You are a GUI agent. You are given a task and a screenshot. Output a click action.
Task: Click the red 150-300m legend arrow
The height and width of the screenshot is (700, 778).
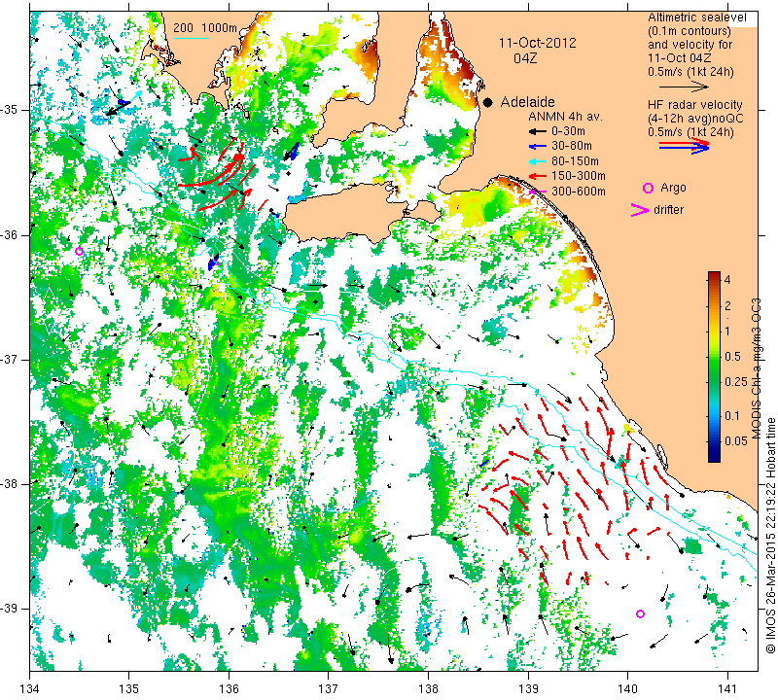537,176
